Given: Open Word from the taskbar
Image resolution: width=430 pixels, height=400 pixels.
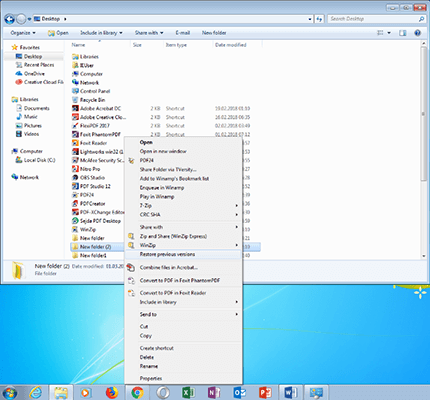Looking at the screenshot, I should click(x=290, y=393).
